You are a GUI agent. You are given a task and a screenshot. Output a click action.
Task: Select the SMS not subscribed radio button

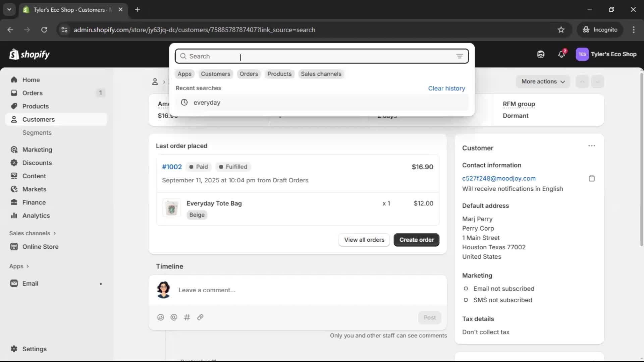[x=466, y=300]
